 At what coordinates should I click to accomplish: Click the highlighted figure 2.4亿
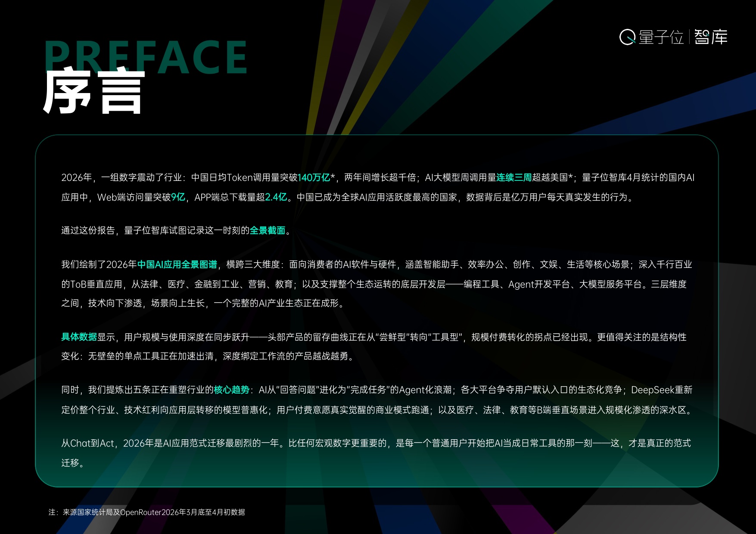276,197
